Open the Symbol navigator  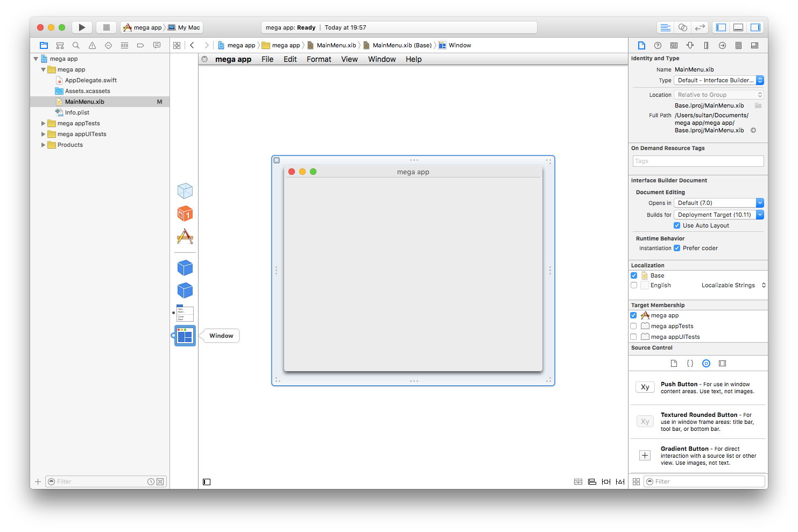click(60, 45)
